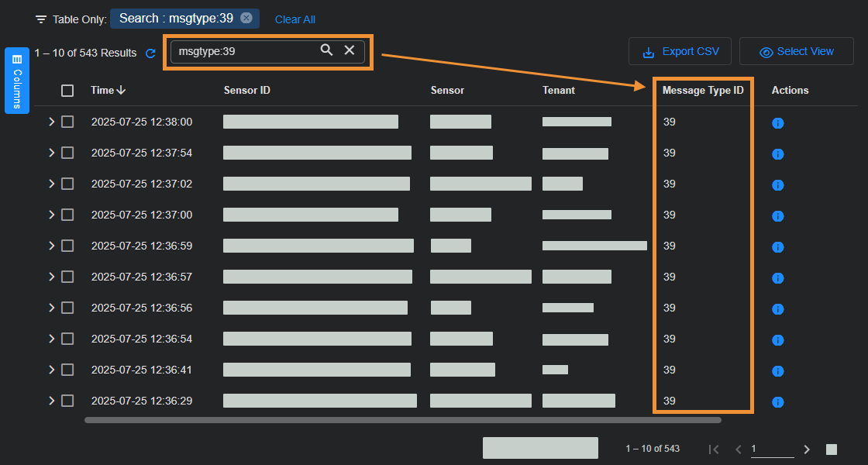This screenshot has height=465, width=868.
Task: Click the magnifier search icon
Action: 326,50
